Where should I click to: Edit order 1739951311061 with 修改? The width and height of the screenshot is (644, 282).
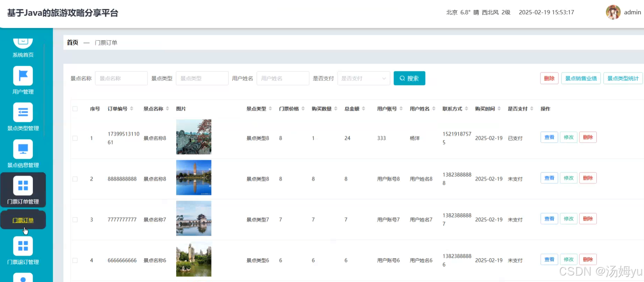click(x=569, y=137)
